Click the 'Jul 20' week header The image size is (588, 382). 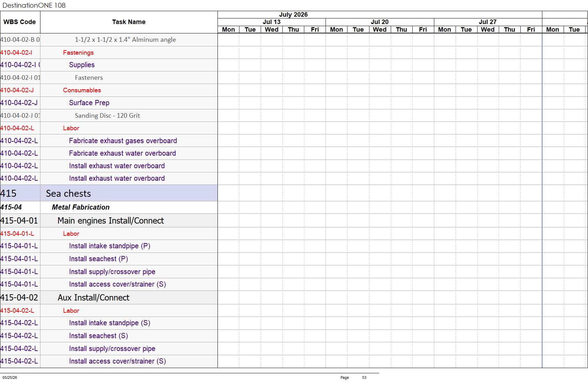tap(380, 22)
